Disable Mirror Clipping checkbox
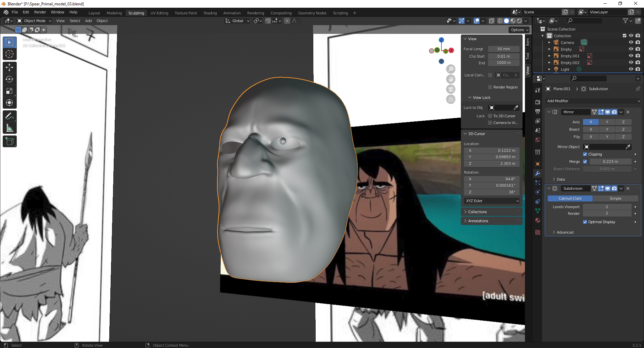The height and width of the screenshot is (348, 644). click(585, 154)
